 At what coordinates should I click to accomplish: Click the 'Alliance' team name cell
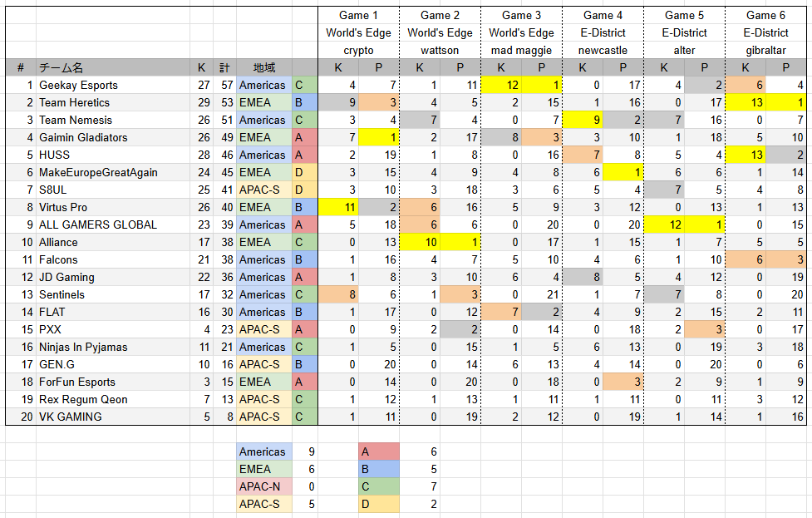point(113,242)
